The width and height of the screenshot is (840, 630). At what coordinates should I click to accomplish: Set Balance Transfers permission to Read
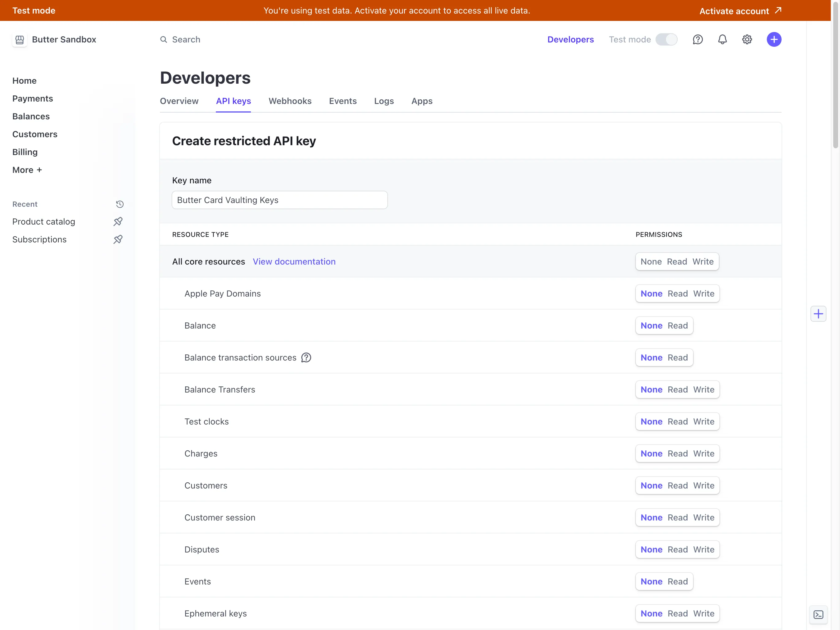click(x=677, y=390)
